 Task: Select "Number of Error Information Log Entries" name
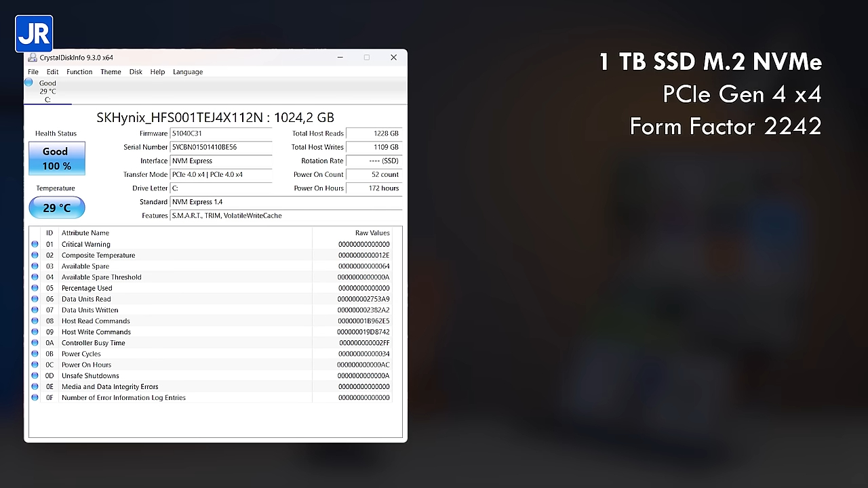pyautogui.click(x=123, y=398)
